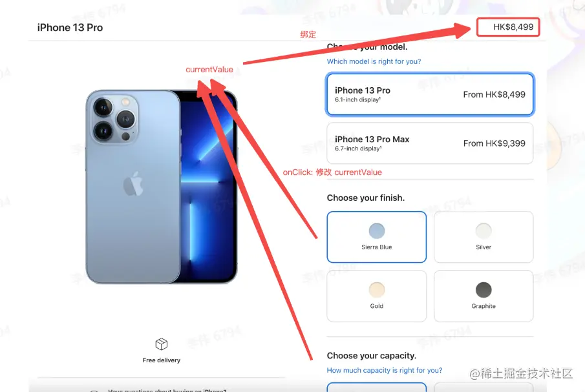Click the Free delivery box icon
Viewport: 585px width, 392px height.
coord(161,344)
